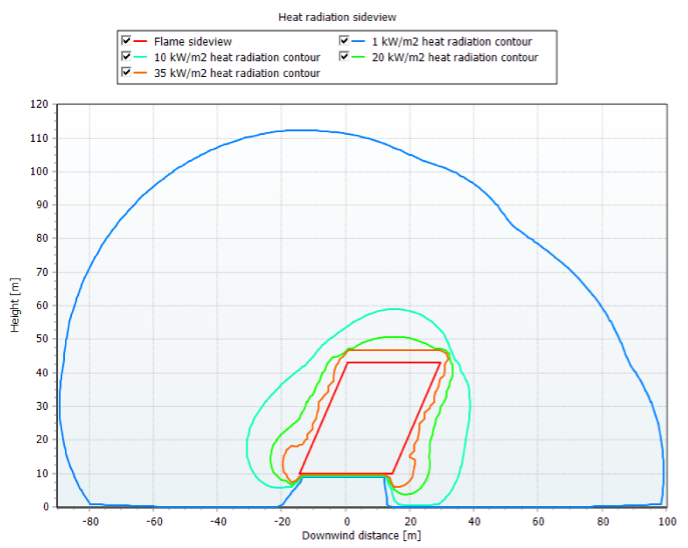
Task: Click the Flame sideview legend label
Action: (x=193, y=42)
